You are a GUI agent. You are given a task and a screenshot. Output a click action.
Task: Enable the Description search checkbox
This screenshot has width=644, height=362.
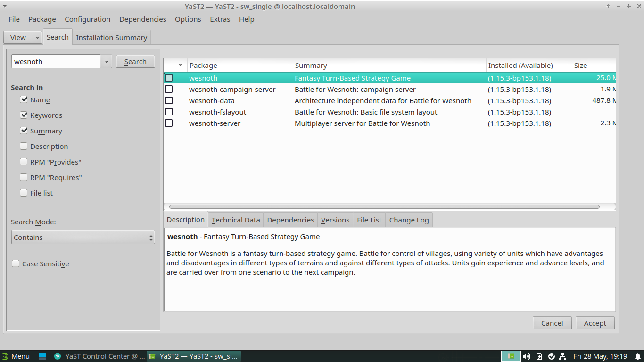click(24, 147)
